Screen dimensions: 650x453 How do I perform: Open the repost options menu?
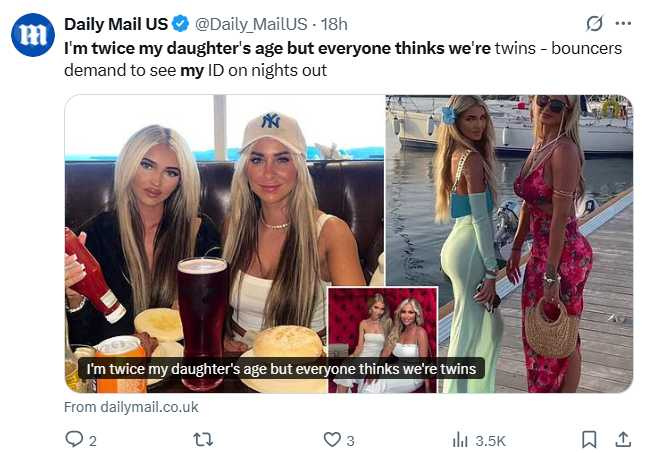(204, 439)
